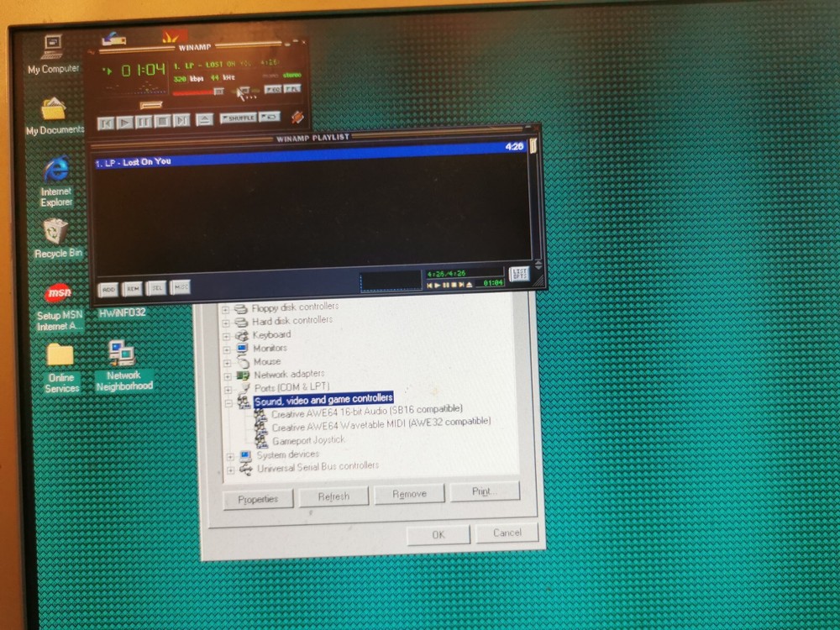The image size is (840, 630).
Task: Click the Winamp time display 01:04
Action: pos(143,71)
